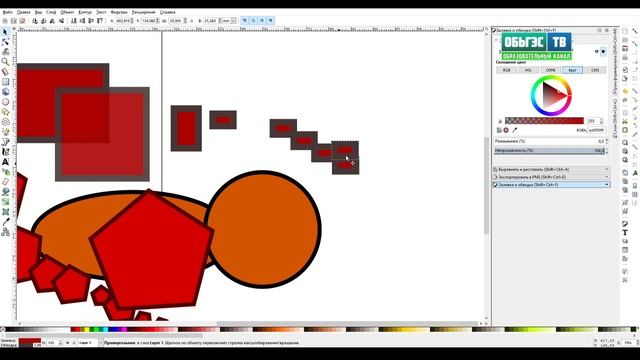Click the Save document icon in command bar

pos(625,49)
